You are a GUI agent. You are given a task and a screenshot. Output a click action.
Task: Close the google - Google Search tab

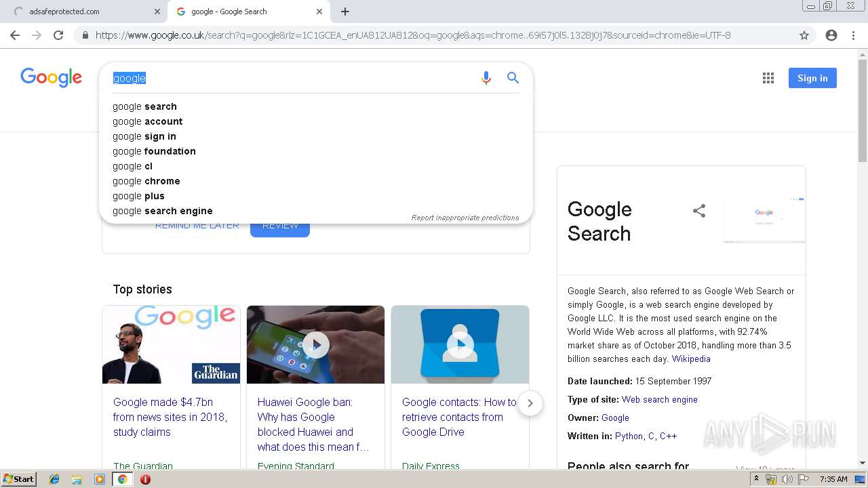319,12
